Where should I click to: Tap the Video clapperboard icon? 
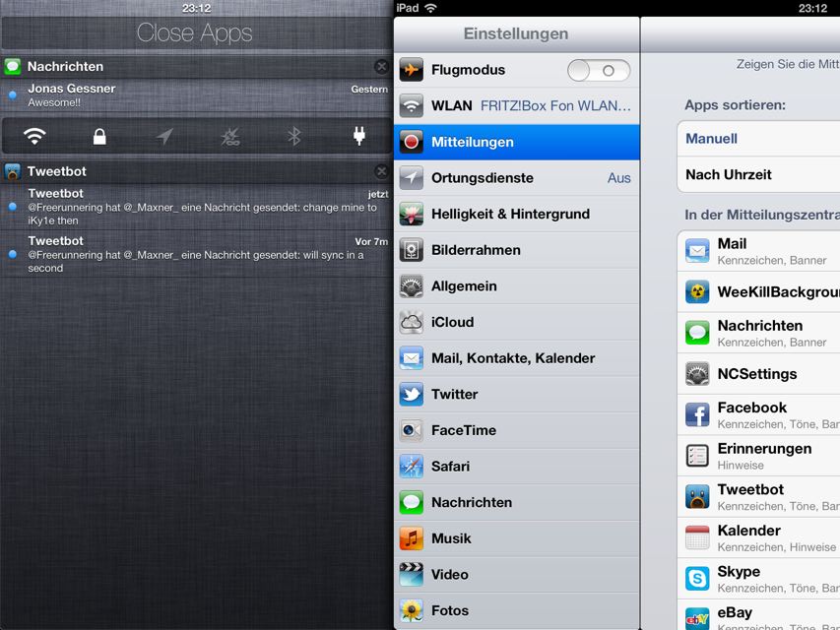(x=411, y=574)
